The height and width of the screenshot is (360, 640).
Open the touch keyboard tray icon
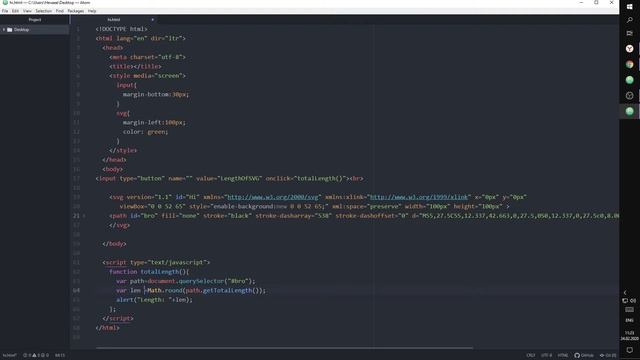coord(629,310)
